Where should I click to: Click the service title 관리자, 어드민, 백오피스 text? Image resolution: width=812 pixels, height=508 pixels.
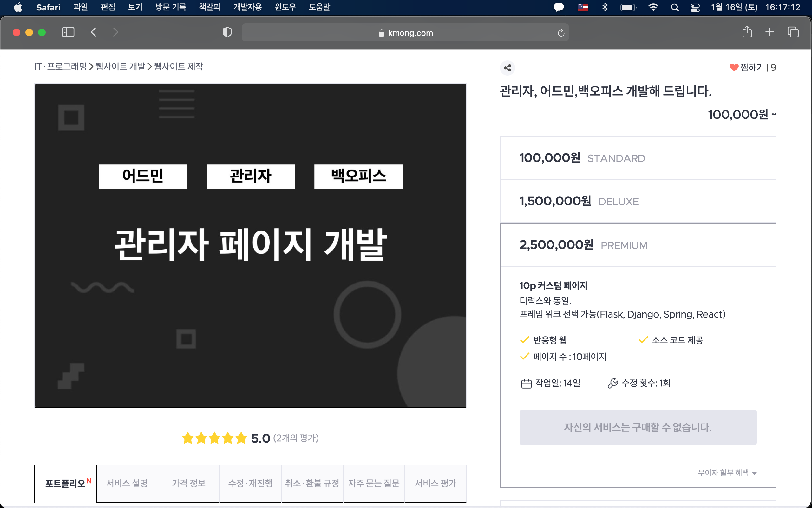[x=606, y=91]
